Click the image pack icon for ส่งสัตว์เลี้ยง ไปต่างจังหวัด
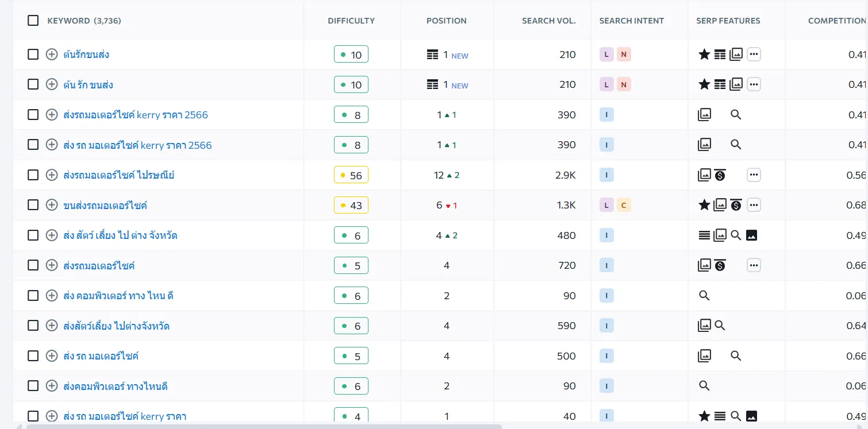 pyautogui.click(x=704, y=326)
